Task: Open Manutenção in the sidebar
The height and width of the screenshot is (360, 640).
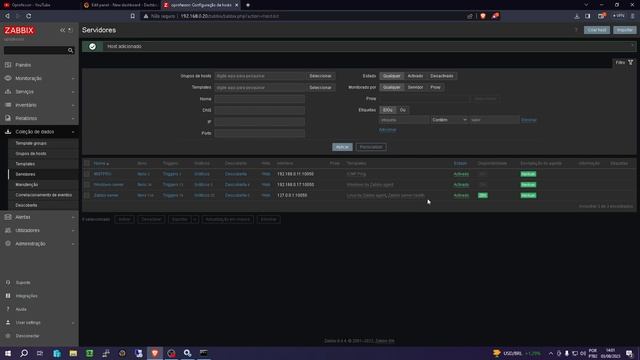Action: [x=27, y=184]
